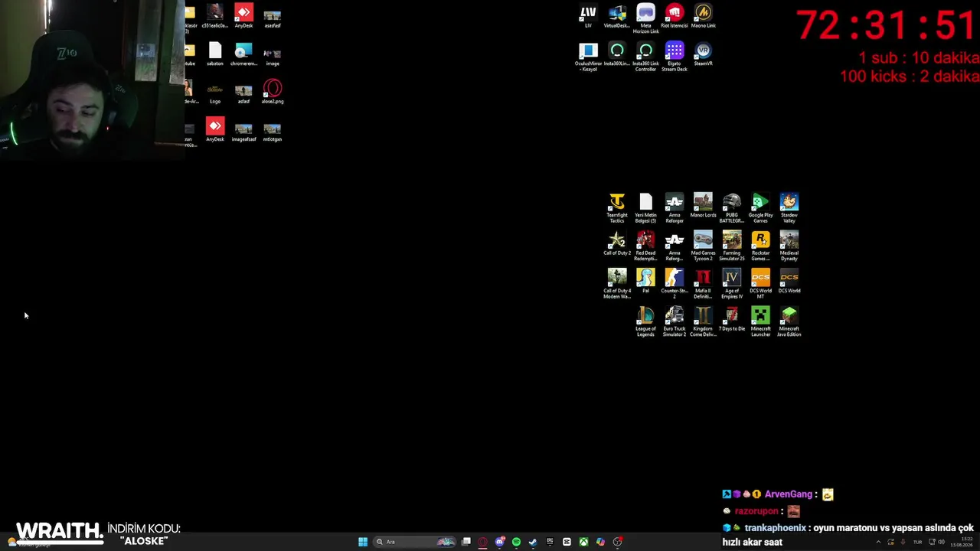980x551 pixels.
Task: Select the VirtualDesktop shortcut icon
Action: 617,17
